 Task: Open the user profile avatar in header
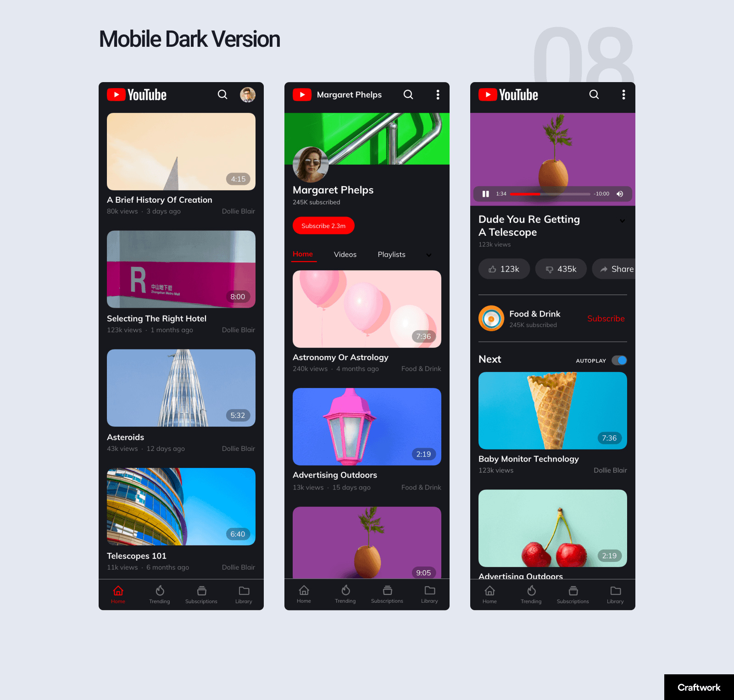pyautogui.click(x=248, y=94)
